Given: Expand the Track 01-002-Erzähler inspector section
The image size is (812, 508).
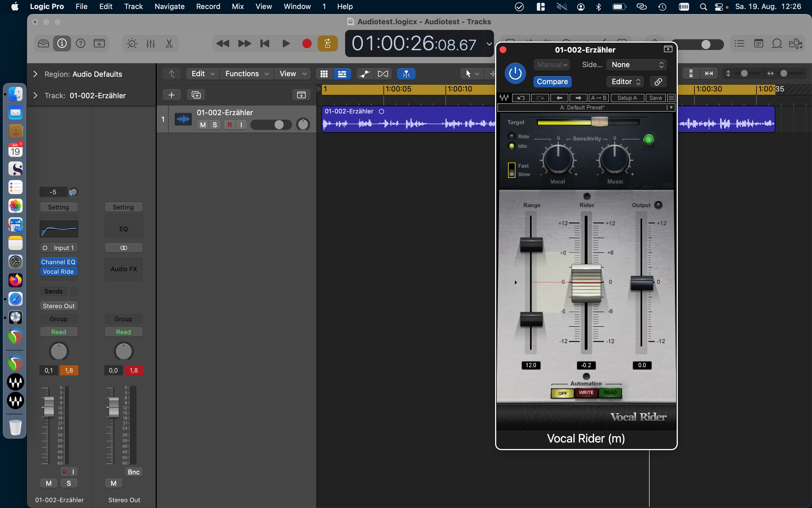Looking at the screenshot, I should pos(35,95).
